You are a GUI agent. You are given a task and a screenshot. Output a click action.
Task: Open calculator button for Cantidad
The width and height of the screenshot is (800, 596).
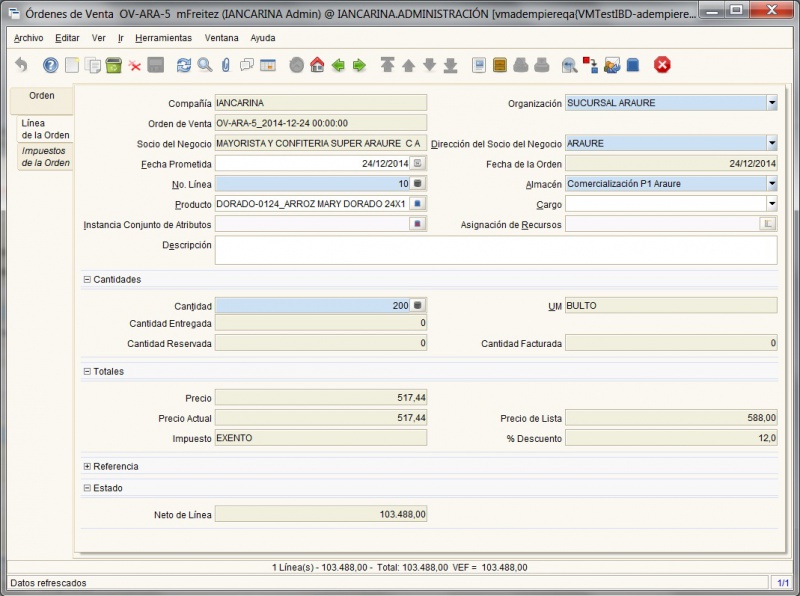tap(418, 305)
